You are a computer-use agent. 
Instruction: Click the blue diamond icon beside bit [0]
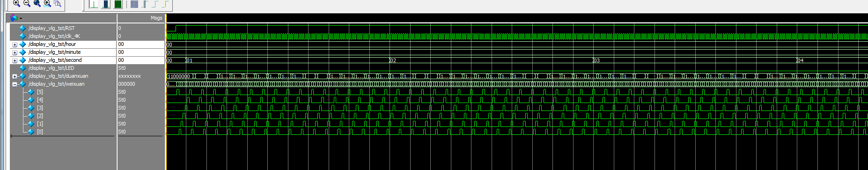coord(31,132)
